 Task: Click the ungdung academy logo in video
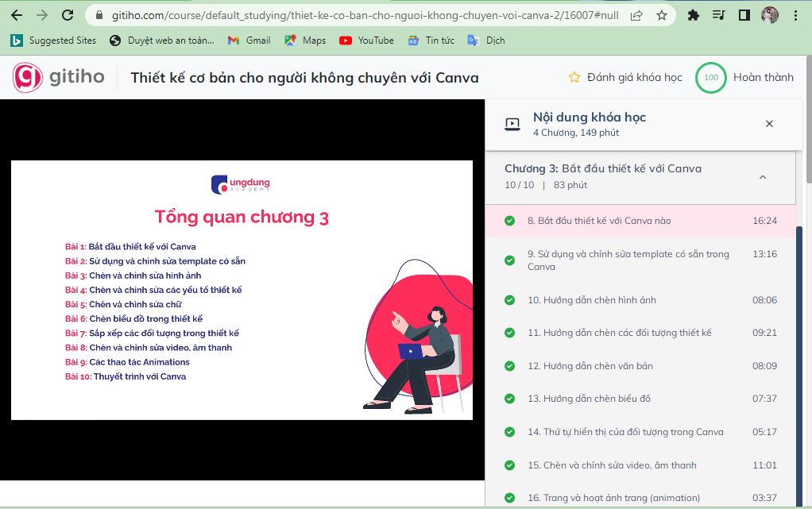[x=240, y=184]
